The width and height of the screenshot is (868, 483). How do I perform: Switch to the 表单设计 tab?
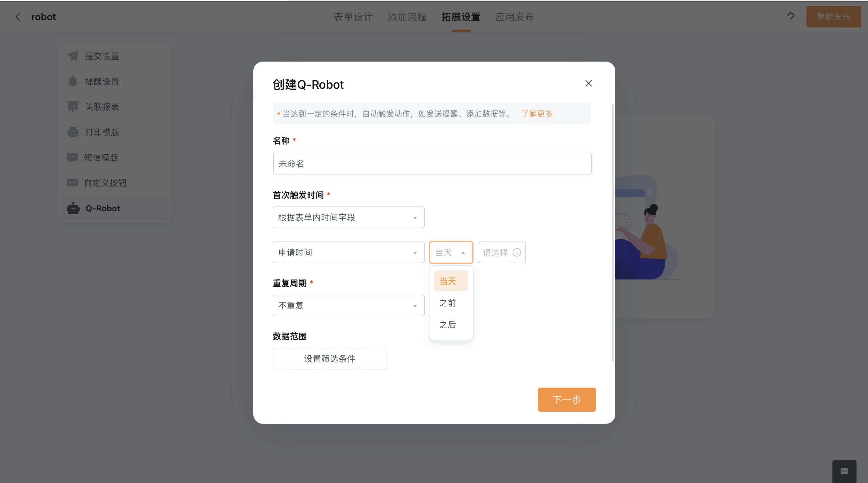coord(353,17)
